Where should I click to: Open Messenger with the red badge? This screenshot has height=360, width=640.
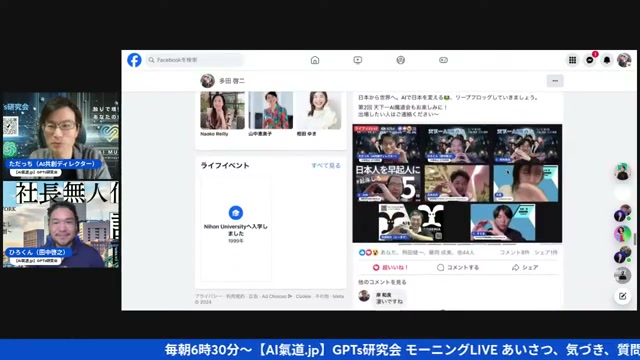pos(590,60)
